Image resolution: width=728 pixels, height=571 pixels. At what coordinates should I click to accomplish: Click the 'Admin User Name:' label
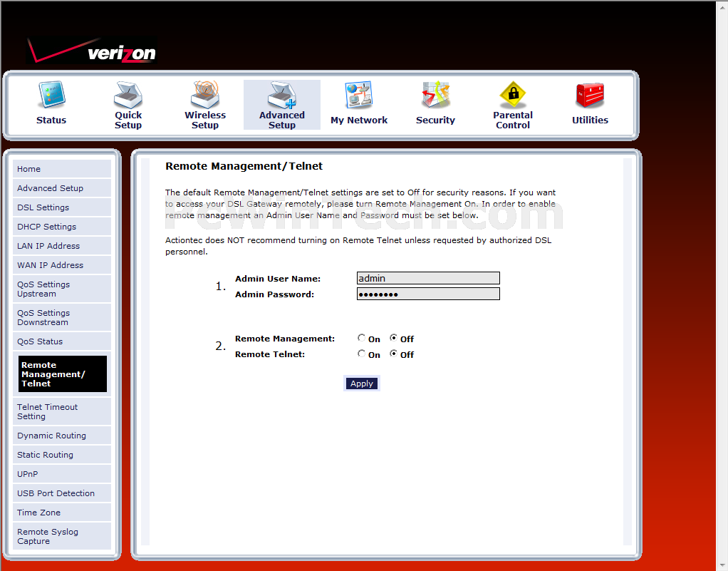click(x=278, y=279)
